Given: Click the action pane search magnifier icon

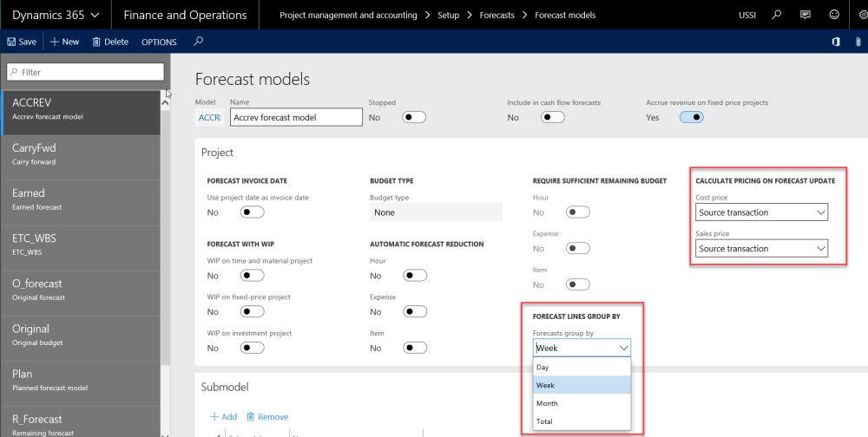Looking at the screenshot, I should [x=199, y=42].
